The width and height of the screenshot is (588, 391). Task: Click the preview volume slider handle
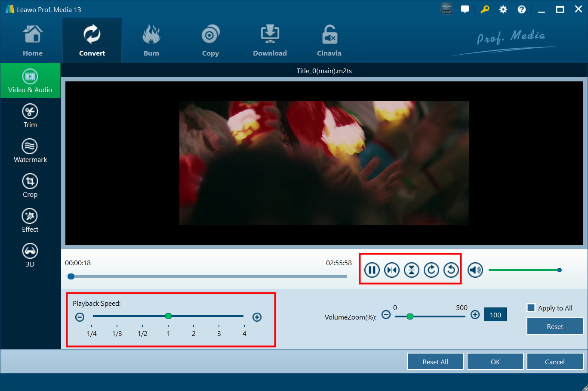point(559,270)
